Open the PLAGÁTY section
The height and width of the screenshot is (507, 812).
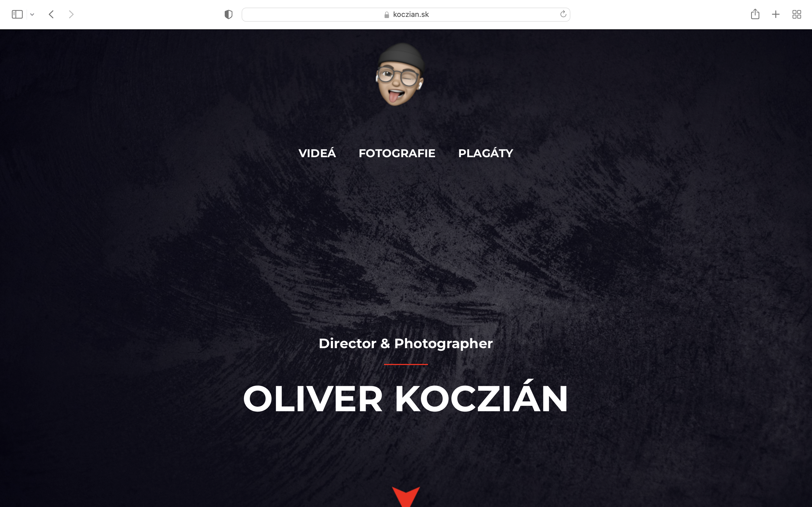pos(486,153)
